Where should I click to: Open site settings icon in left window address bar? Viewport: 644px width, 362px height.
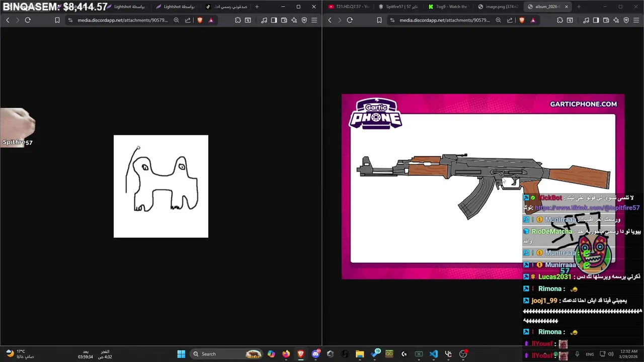point(70,20)
